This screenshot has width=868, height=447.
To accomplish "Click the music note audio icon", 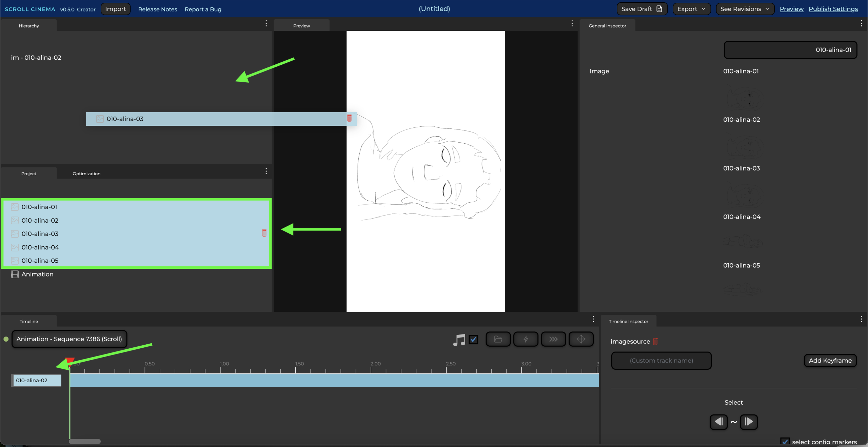I will tap(459, 339).
